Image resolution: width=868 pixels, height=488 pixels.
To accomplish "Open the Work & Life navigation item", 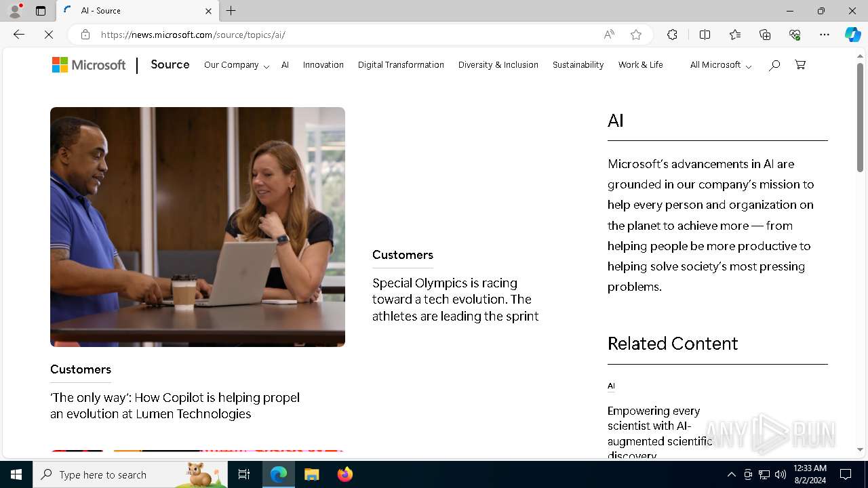I will 641,65.
